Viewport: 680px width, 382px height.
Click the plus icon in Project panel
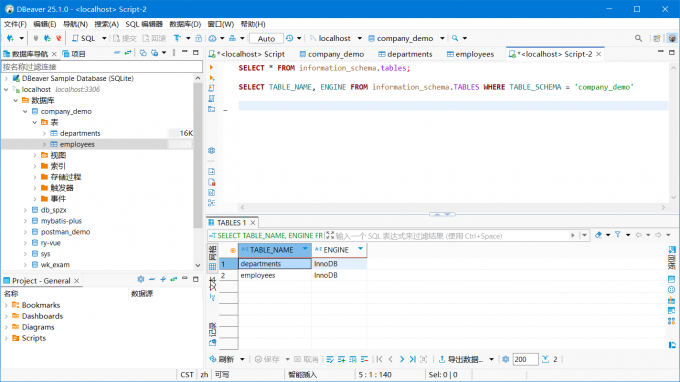[163, 280]
